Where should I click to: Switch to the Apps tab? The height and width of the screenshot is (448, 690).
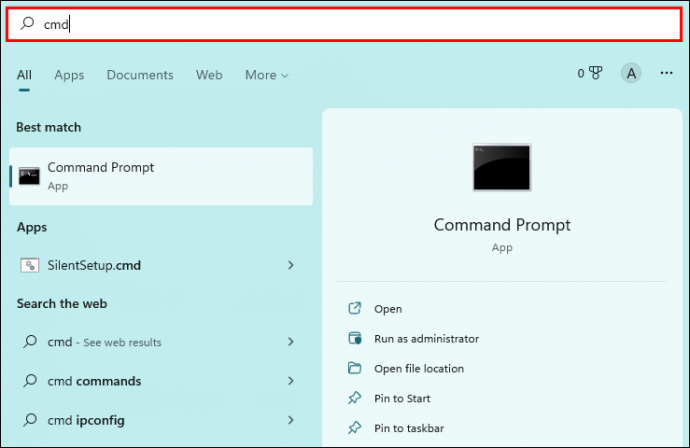pos(69,75)
